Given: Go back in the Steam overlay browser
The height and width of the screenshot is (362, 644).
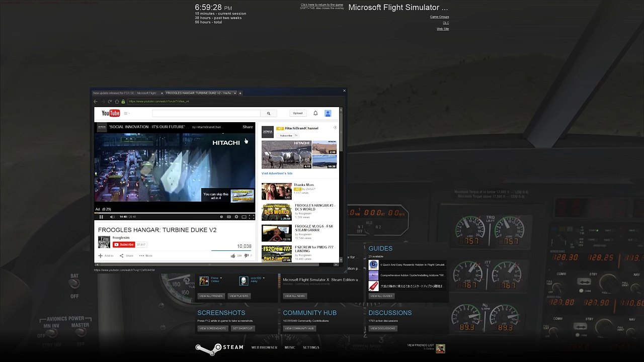Looking at the screenshot, I should [x=96, y=102].
